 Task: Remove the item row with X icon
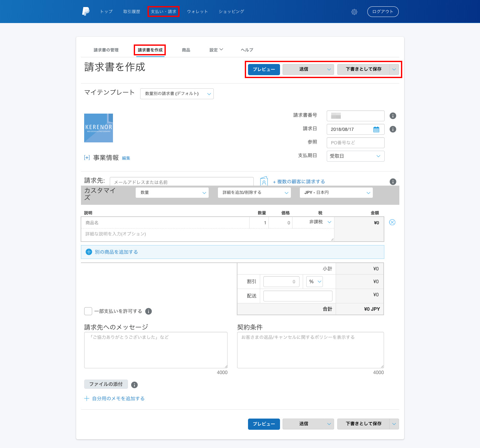point(392,222)
